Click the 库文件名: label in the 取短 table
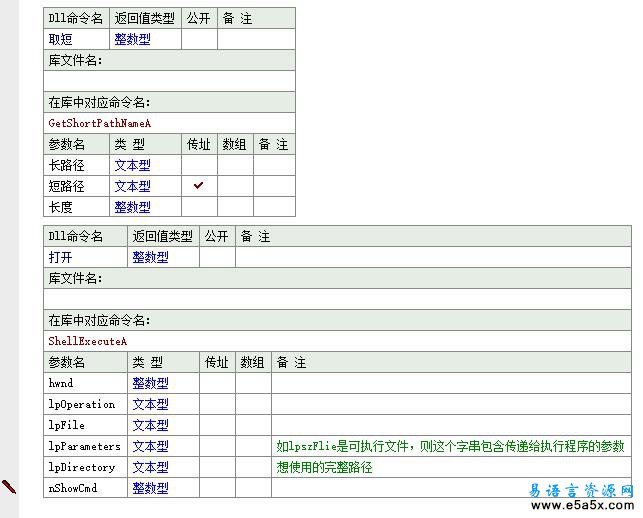Viewport: 643px width, 518px height. click(x=75, y=60)
